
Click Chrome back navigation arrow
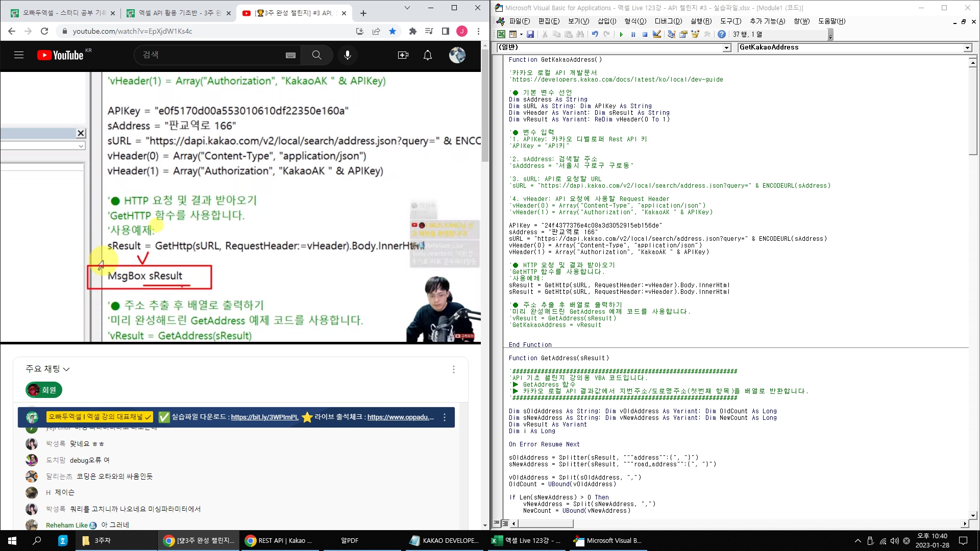pos(12,31)
